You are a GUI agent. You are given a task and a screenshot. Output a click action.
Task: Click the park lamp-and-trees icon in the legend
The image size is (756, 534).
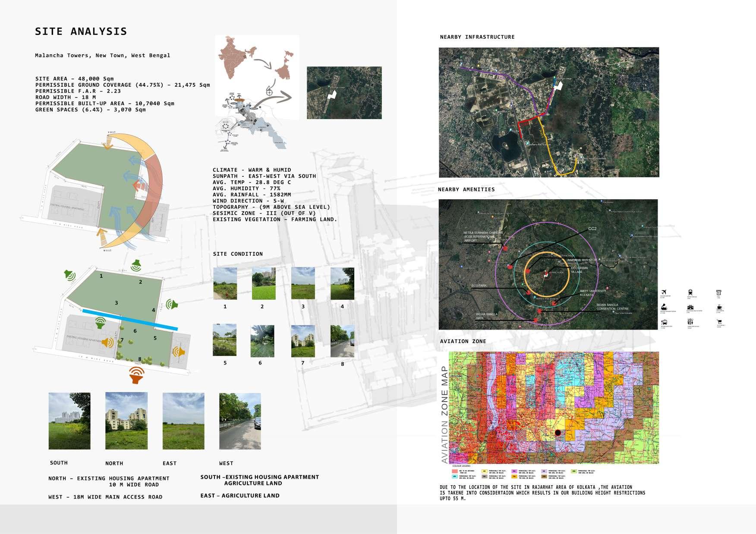[690, 322]
